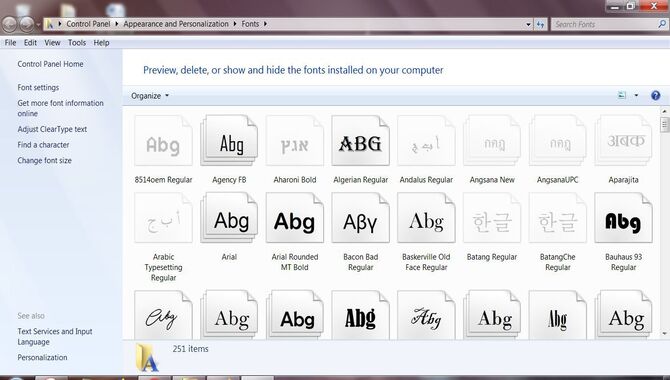Click the refresh button beside address bar
The width and height of the screenshot is (670, 380).
pyautogui.click(x=541, y=24)
